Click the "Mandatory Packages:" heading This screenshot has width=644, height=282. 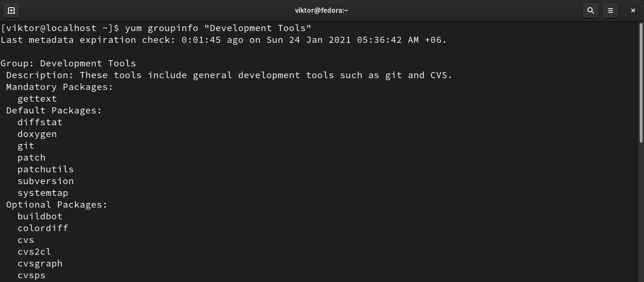[59, 87]
